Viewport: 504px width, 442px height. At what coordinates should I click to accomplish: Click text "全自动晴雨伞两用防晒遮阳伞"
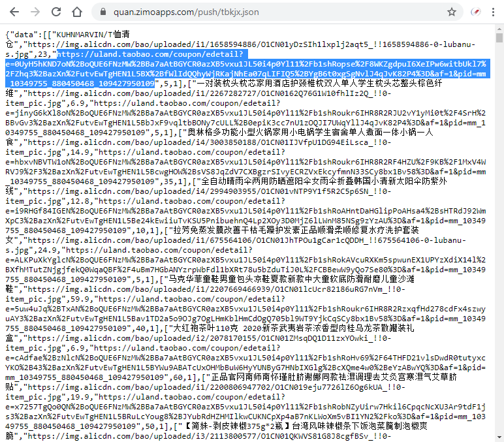[257, 182]
